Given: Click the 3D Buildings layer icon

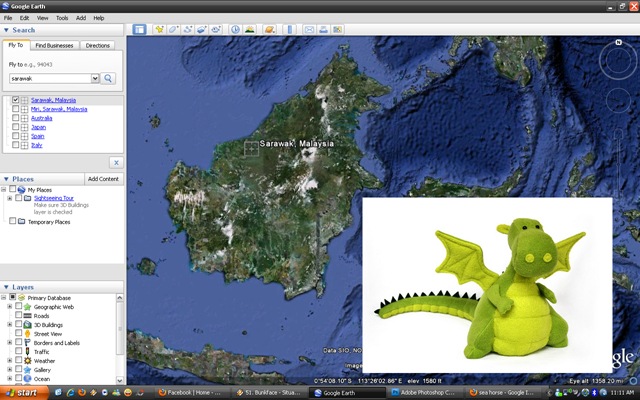Looking at the screenshot, I should click(27, 325).
